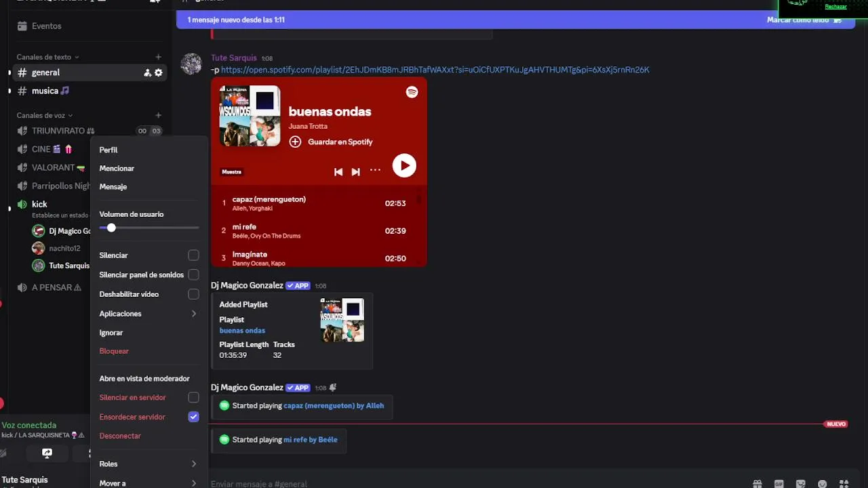Viewport: 868px width, 488px height.
Task: Click Tute Sarquis message avatar
Action: coord(191,64)
